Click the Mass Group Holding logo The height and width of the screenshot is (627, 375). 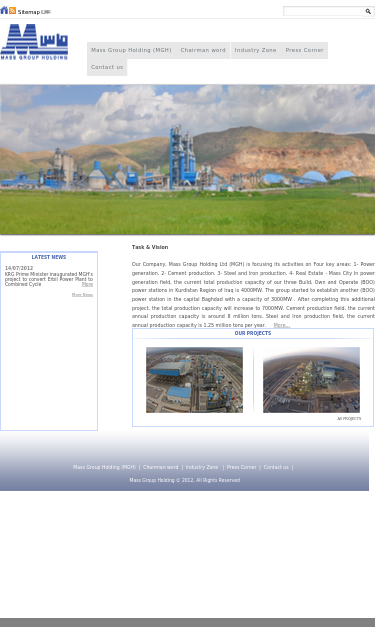34,42
